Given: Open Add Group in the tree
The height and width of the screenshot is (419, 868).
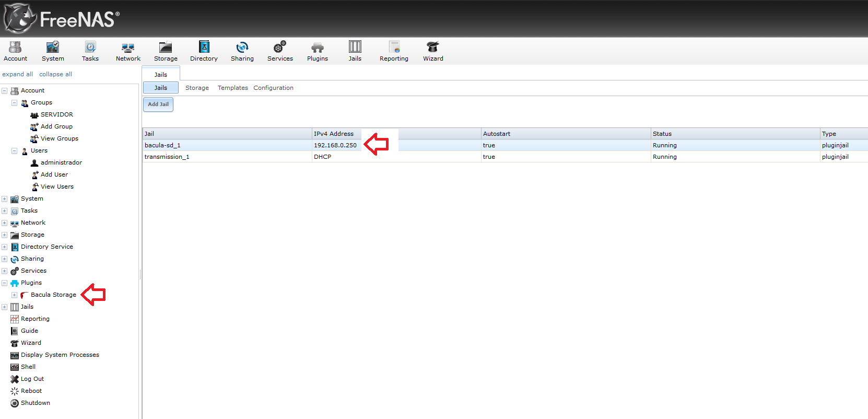Looking at the screenshot, I should click(x=57, y=126).
